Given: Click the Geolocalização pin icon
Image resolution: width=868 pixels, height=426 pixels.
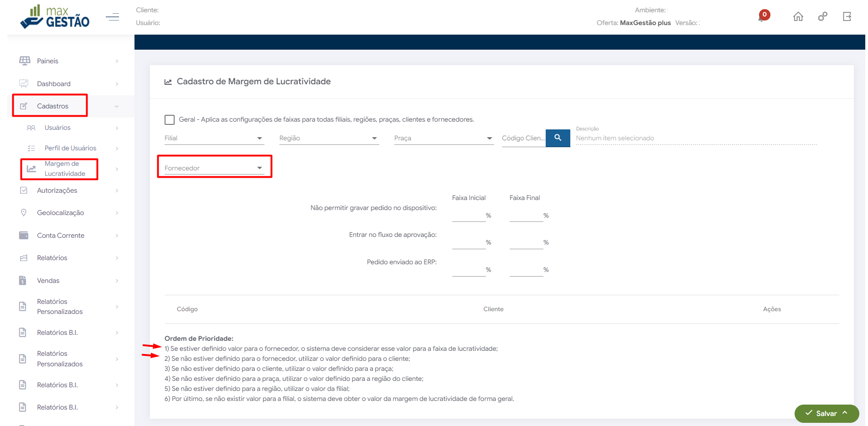Looking at the screenshot, I should coord(24,213).
